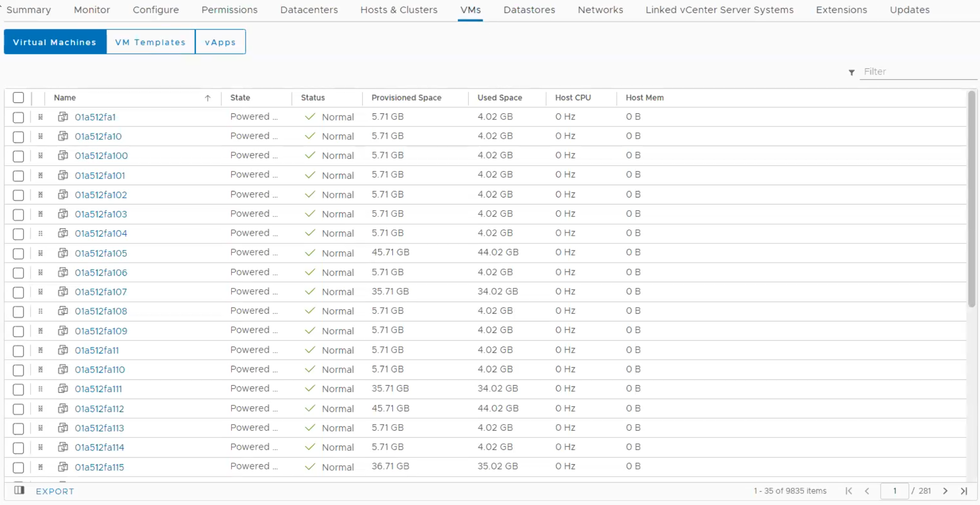Image resolution: width=980 pixels, height=505 pixels.
Task: Click drag handle icon on 01a512fa104 row
Action: click(40, 233)
